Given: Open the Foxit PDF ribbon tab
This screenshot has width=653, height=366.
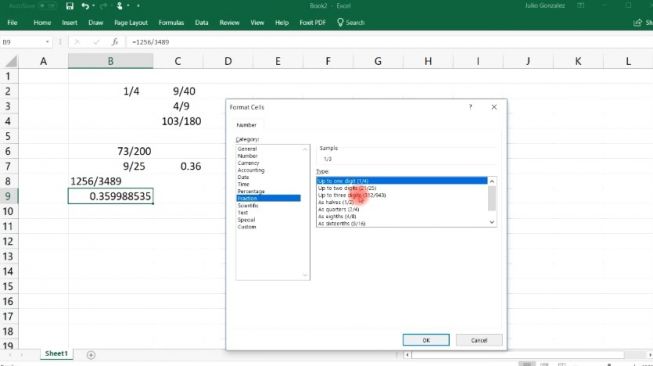Looking at the screenshot, I should [x=312, y=22].
